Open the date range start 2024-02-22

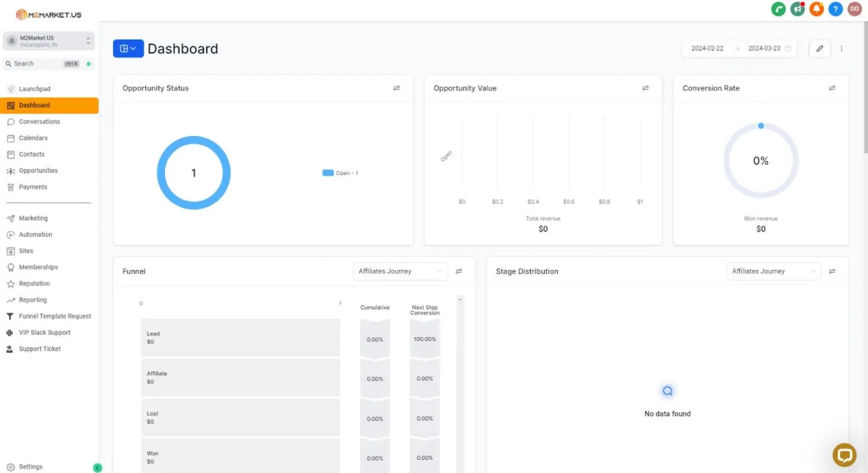[707, 48]
